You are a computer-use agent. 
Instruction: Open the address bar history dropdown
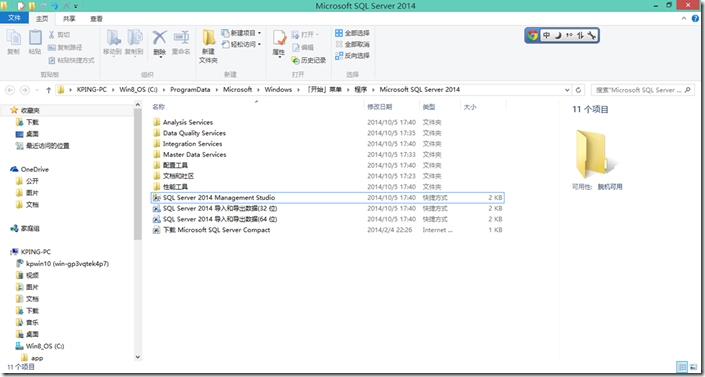coord(567,90)
